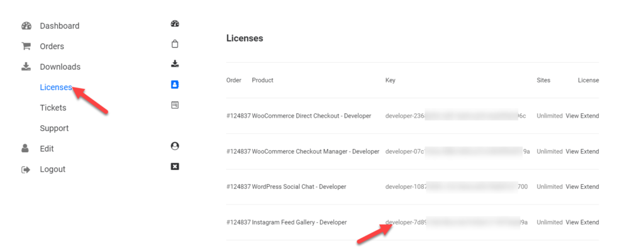Click Unlimited in the Instagram Feed Gallery row
The height and width of the screenshot is (251, 644).
(550, 222)
